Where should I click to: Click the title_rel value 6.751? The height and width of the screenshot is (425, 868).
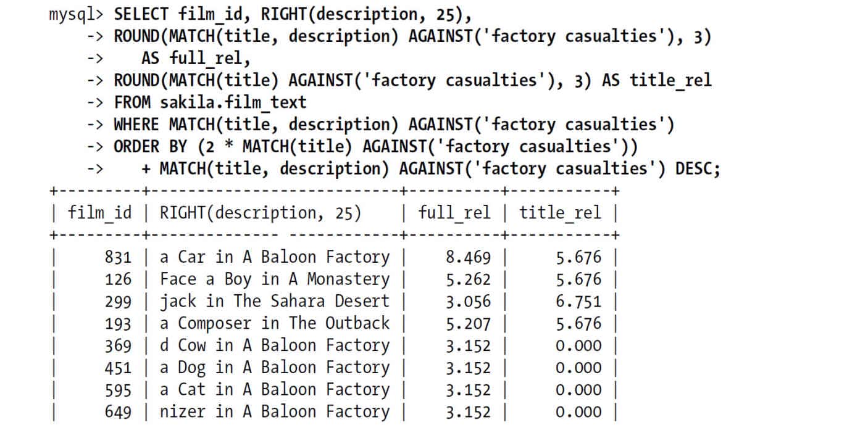pyautogui.click(x=578, y=302)
